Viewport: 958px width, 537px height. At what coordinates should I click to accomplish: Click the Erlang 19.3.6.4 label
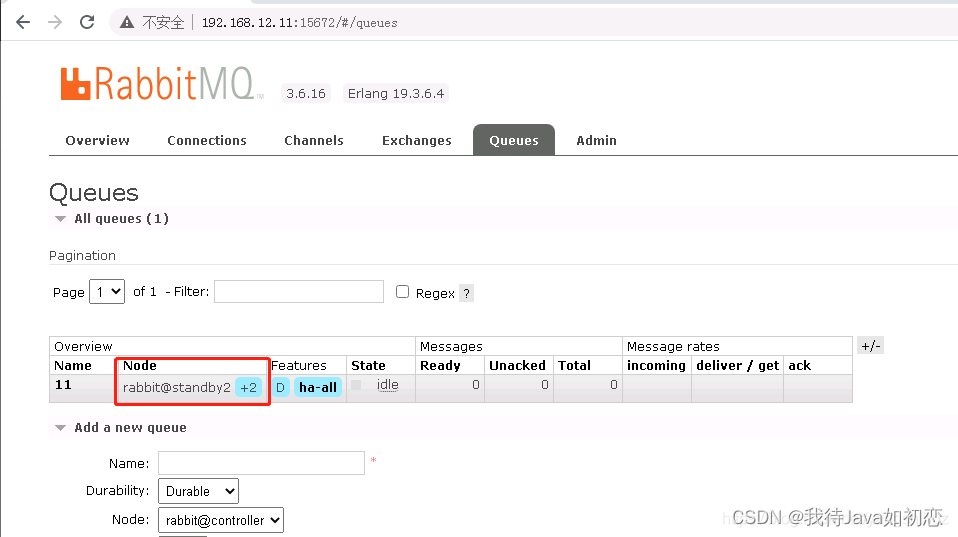396,93
